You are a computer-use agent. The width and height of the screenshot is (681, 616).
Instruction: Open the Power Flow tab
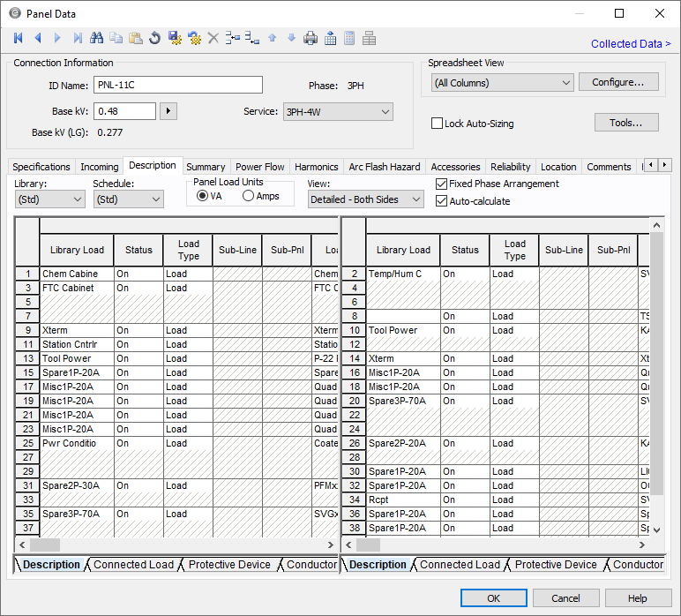[x=259, y=167]
